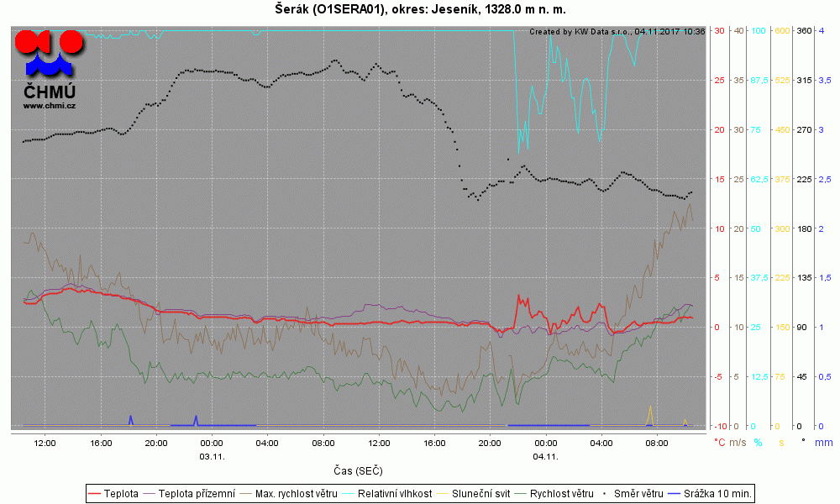Viewport: 840px width, 504px height.
Task: Select the Teplota přízemní legend entry
Action: (190, 493)
